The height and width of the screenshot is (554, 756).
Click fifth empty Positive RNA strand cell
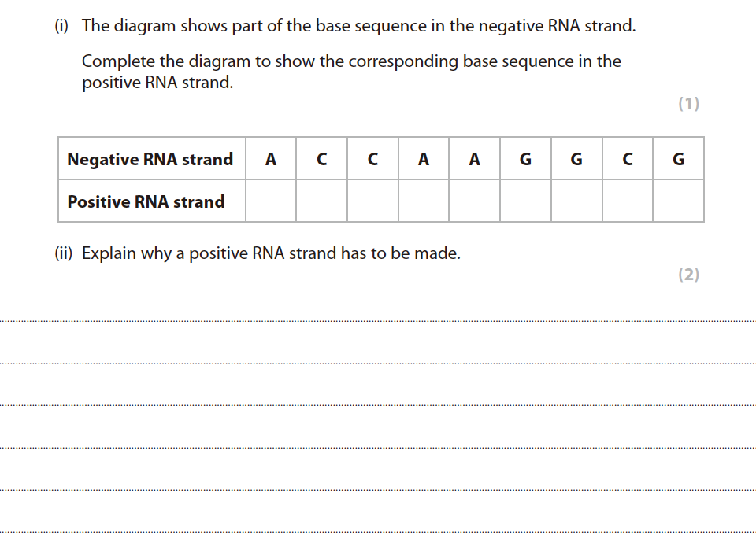coord(474,201)
